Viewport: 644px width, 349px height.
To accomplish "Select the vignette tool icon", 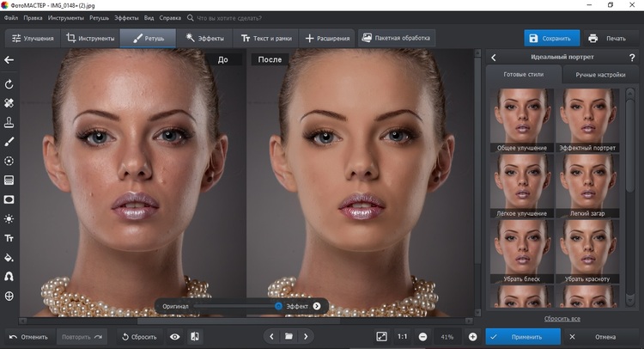I will click(x=9, y=199).
